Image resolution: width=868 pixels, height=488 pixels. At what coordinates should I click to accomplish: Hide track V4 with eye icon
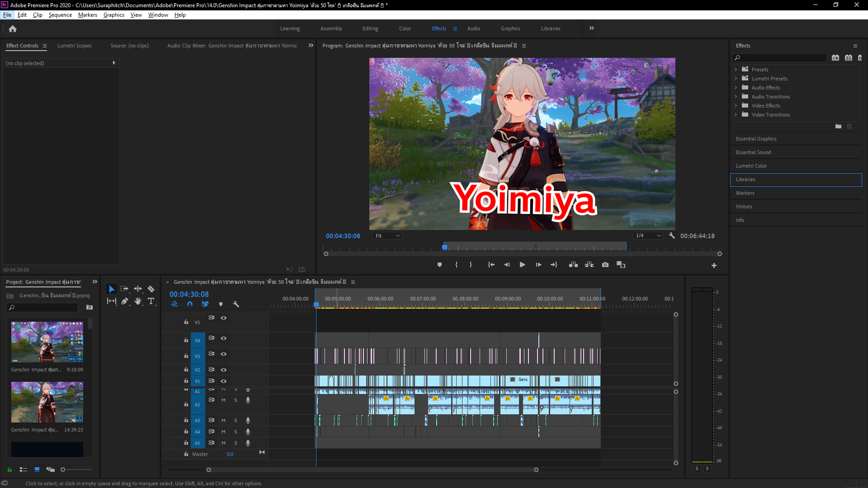coord(223,338)
